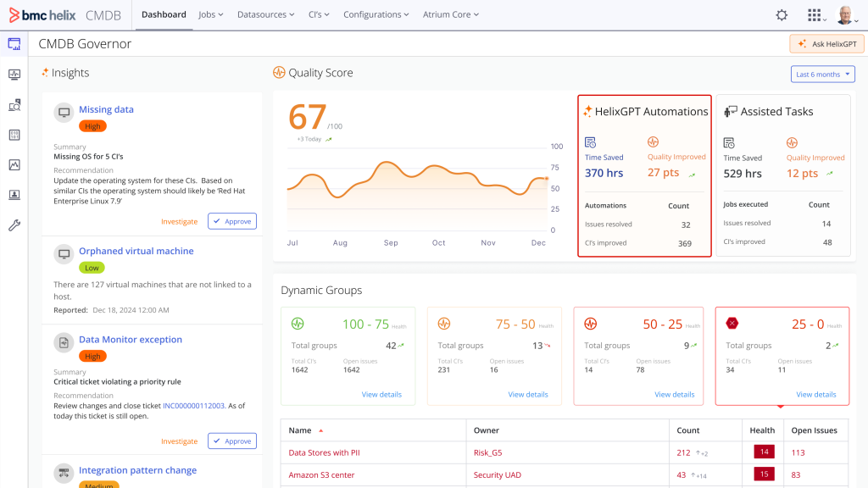The height and width of the screenshot is (488, 868).
Task: Open the settings gear icon
Action: pos(782,15)
